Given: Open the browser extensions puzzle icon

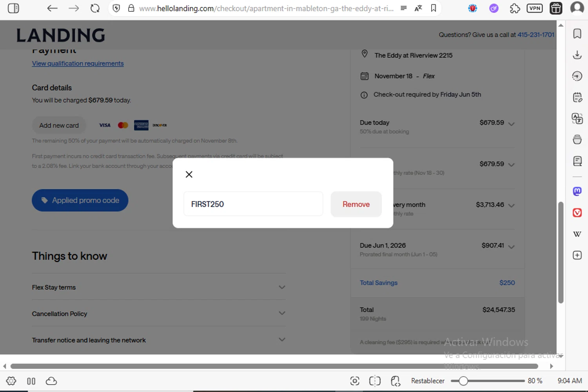Looking at the screenshot, I should click(x=515, y=8).
